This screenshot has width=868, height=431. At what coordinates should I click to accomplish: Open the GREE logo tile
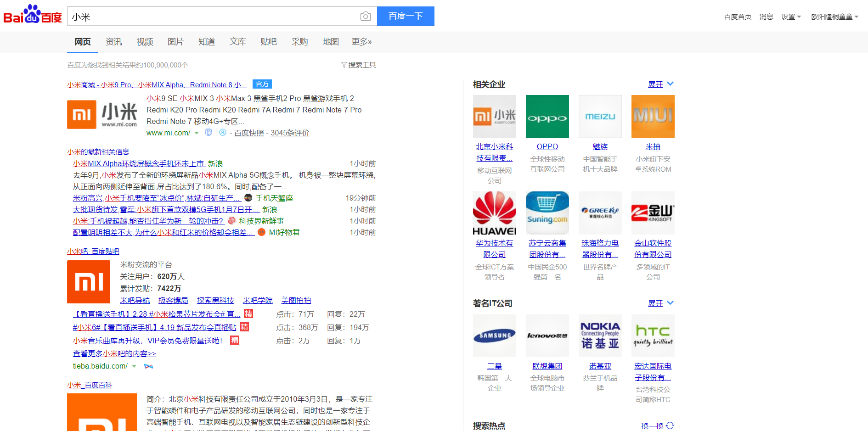click(600, 213)
